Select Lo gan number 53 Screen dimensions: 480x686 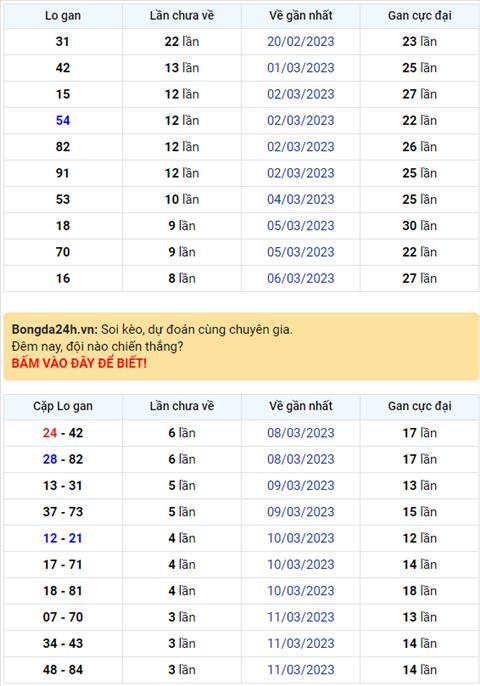coord(63,199)
